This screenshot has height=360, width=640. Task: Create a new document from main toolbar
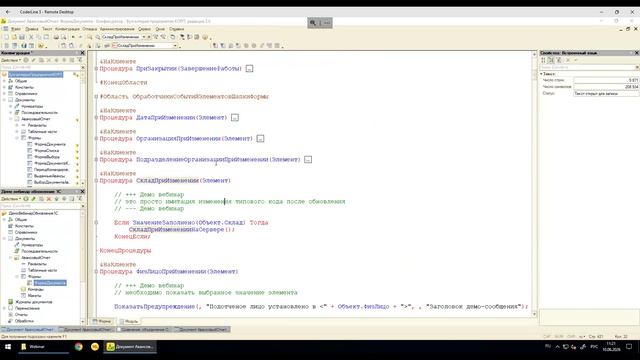pos(6,37)
